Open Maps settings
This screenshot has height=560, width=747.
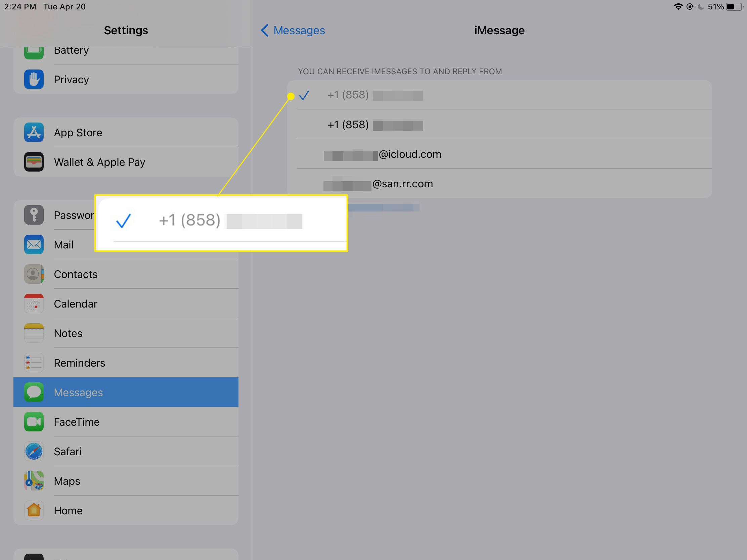(x=126, y=481)
